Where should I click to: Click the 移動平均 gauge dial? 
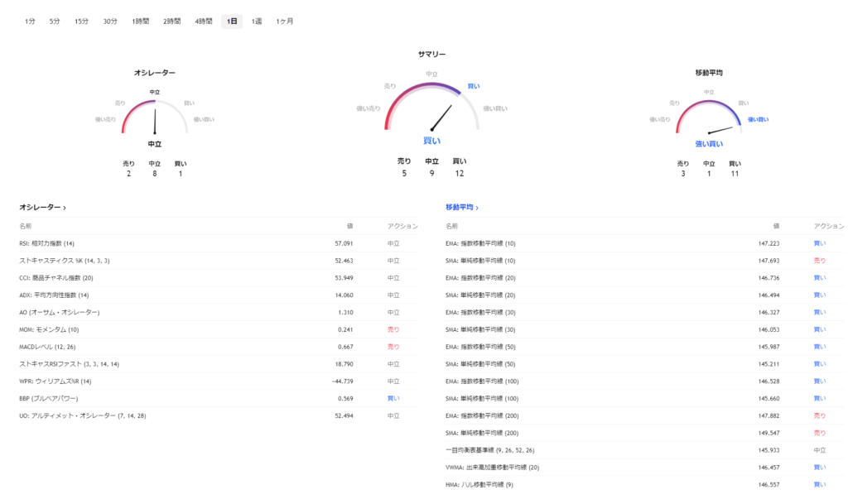[709, 118]
